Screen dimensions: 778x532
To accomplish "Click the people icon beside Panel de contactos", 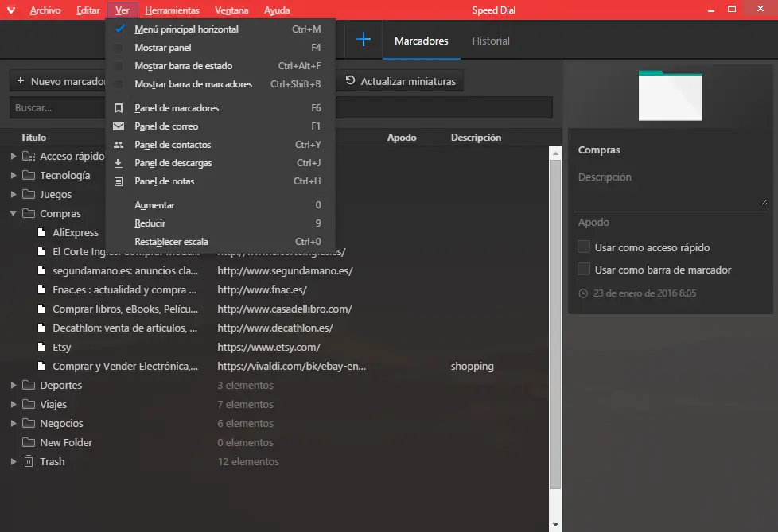I will 119,145.
